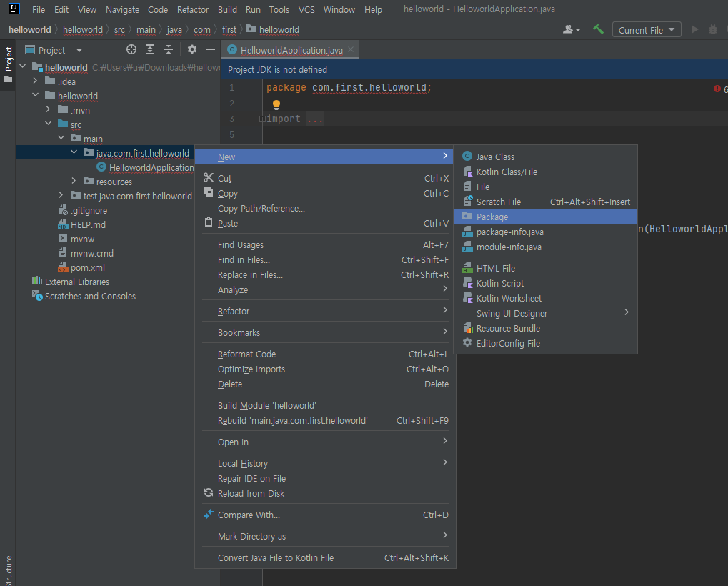728x586 pixels.
Task: Open Project panel settings gear
Action: point(191,50)
